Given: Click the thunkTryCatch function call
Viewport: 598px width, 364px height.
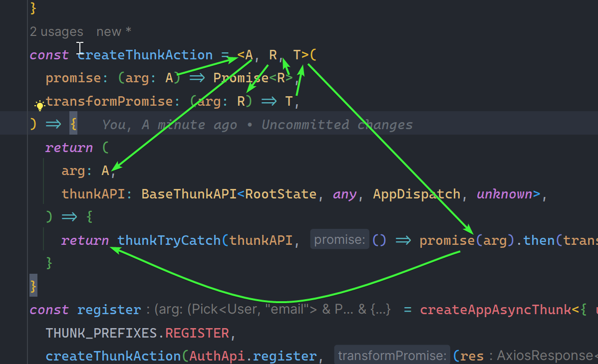Looking at the screenshot, I should click(169, 241).
